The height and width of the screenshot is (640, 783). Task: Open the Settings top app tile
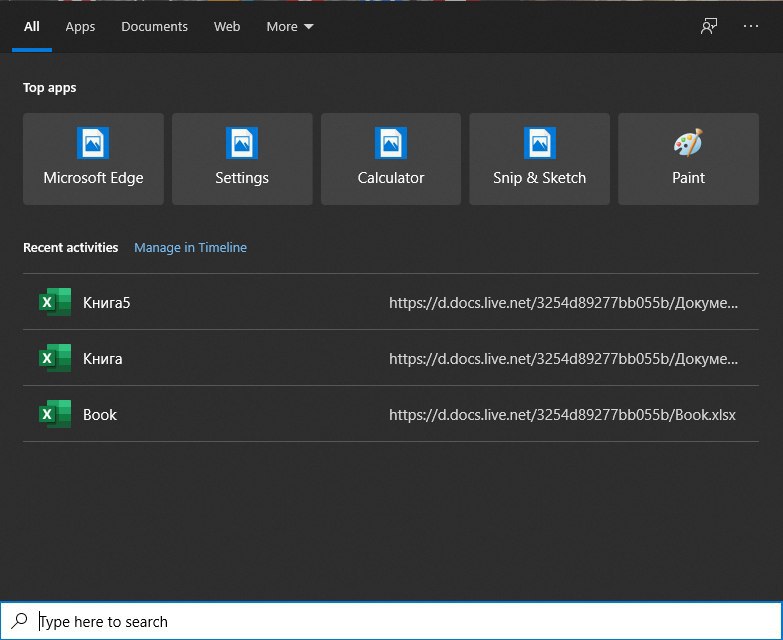[x=242, y=159]
